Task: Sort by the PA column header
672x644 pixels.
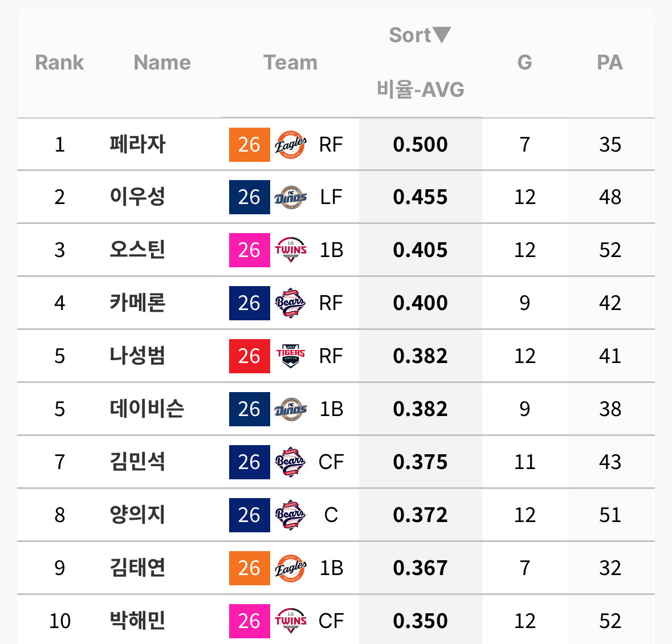Action: pyautogui.click(x=610, y=63)
